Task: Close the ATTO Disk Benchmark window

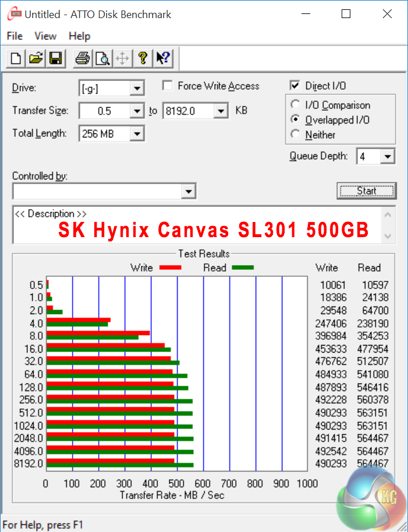Action: [387, 14]
